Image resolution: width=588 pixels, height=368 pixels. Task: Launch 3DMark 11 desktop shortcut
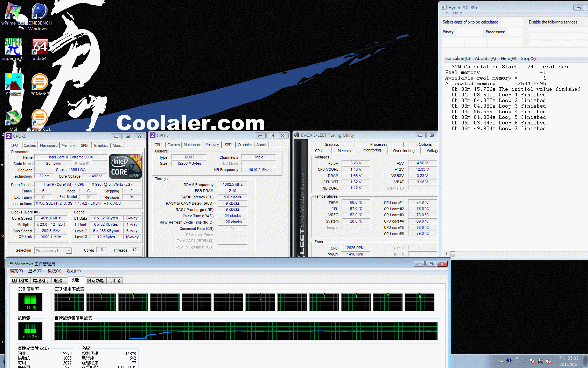(x=40, y=120)
